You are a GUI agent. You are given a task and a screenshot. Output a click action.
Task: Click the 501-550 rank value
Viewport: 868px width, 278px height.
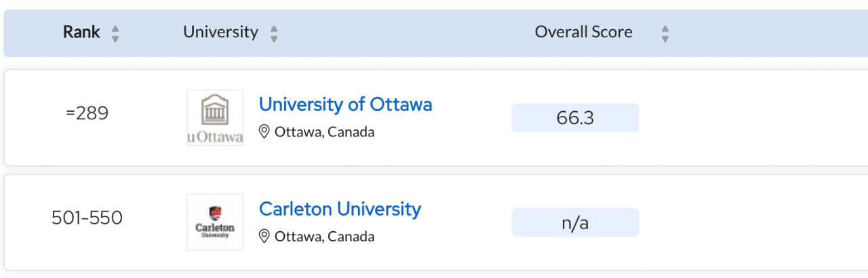[87, 218]
